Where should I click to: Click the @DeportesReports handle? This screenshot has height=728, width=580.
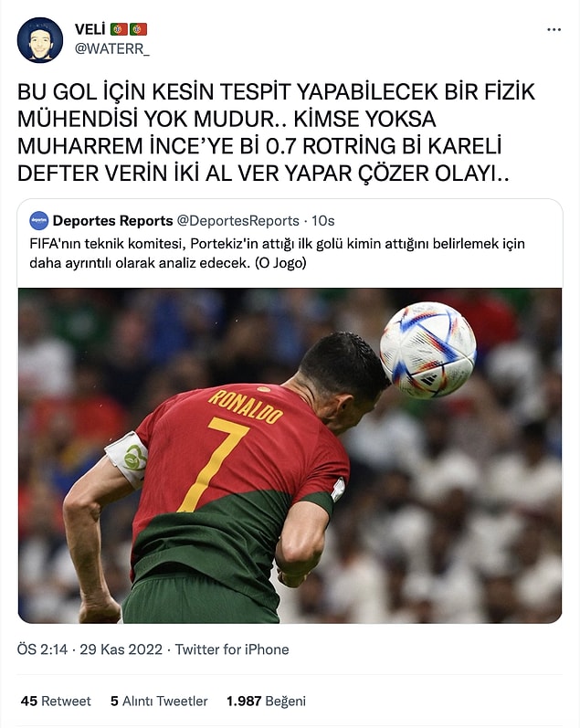pyautogui.click(x=238, y=220)
